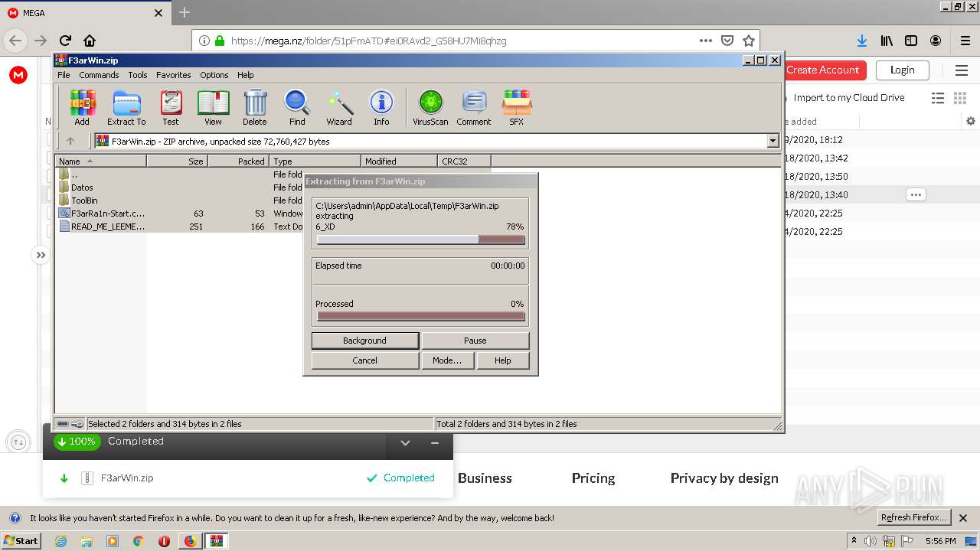The image size is (980, 551).
Task: Click the SFX toolbar icon
Action: click(517, 107)
